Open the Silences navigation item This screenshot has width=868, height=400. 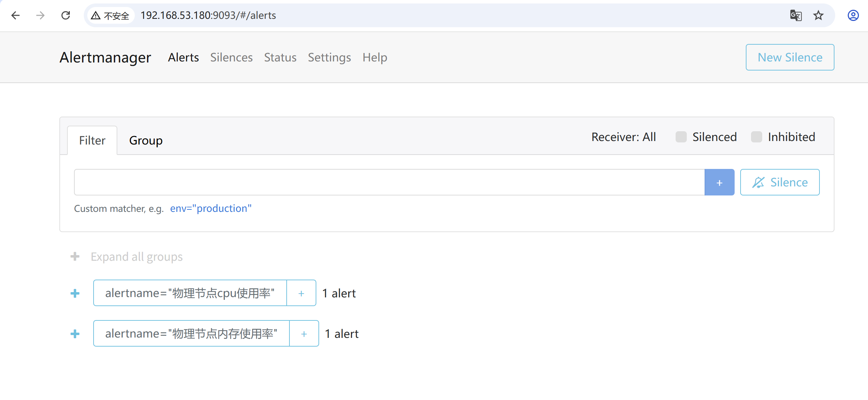[231, 57]
